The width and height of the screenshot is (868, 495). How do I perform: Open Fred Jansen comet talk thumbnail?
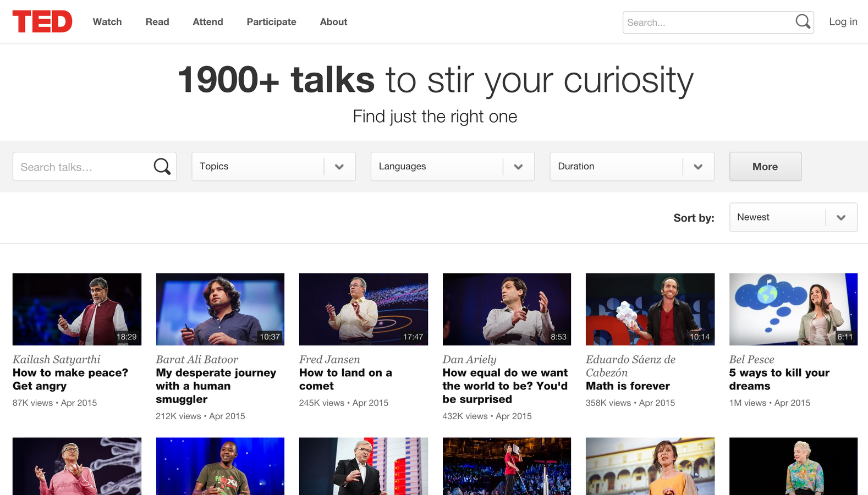coord(364,309)
